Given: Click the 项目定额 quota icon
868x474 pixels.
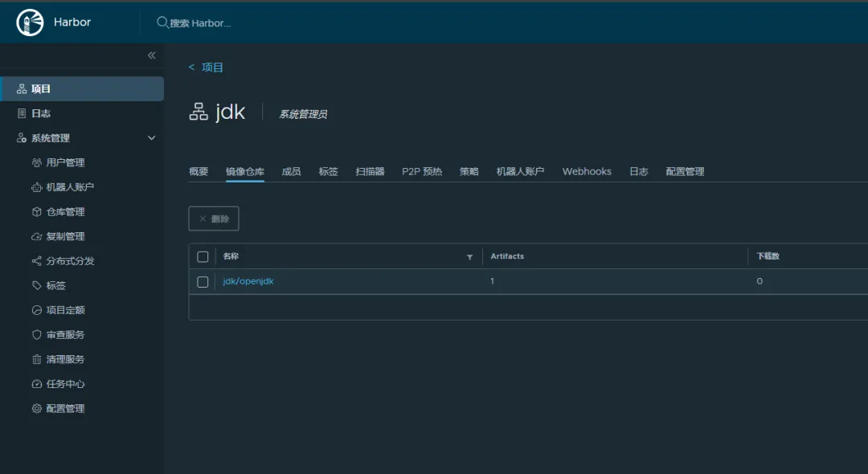Looking at the screenshot, I should (36, 310).
